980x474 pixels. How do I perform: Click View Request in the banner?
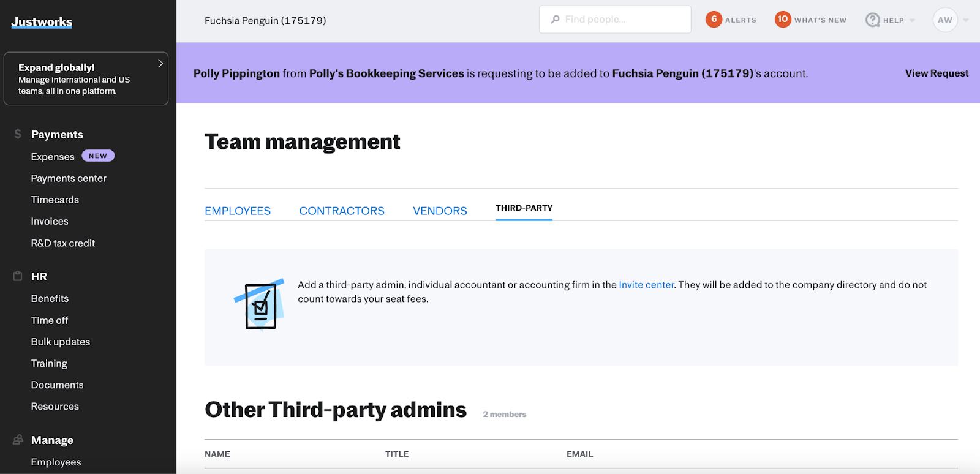pos(937,73)
